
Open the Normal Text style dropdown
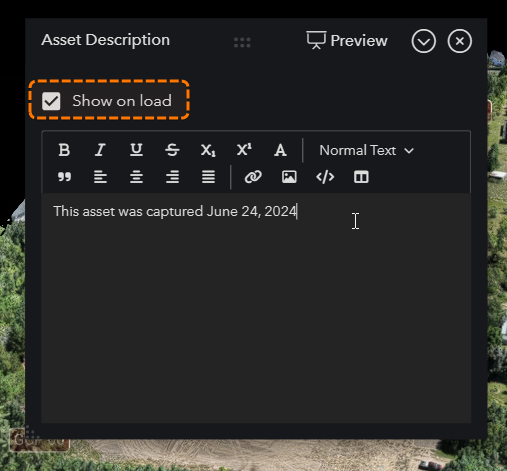click(367, 150)
